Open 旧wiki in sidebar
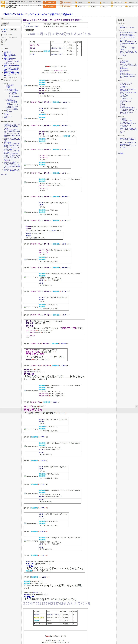 [5, 118]
